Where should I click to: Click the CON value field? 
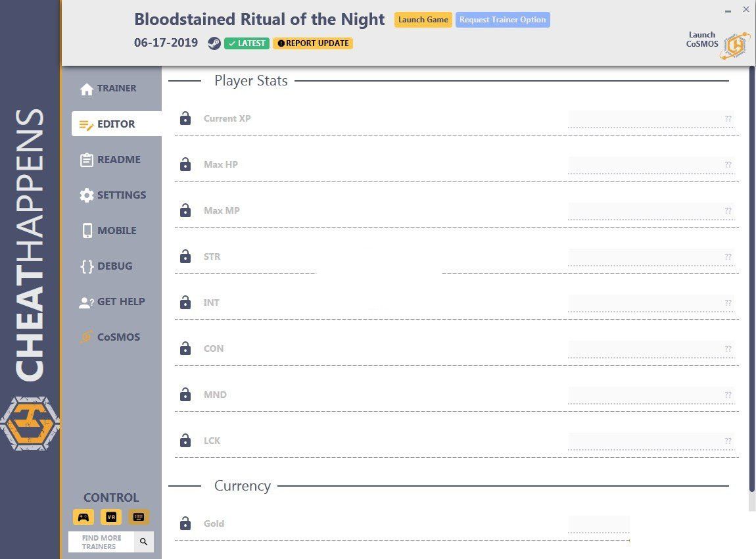pyautogui.click(x=651, y=349)
